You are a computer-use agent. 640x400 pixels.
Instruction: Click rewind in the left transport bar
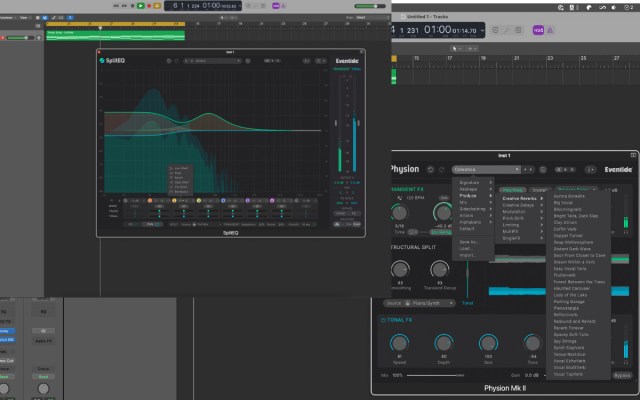116,6
